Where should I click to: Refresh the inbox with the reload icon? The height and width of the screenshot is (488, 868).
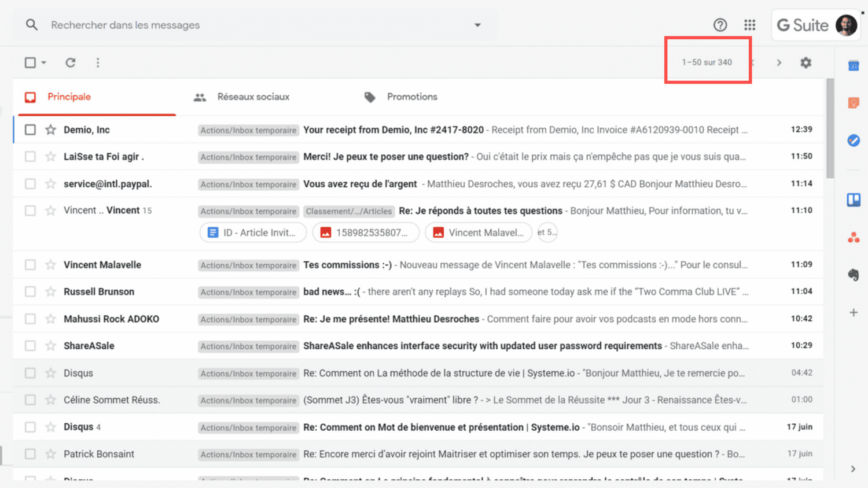pos(71,62)
